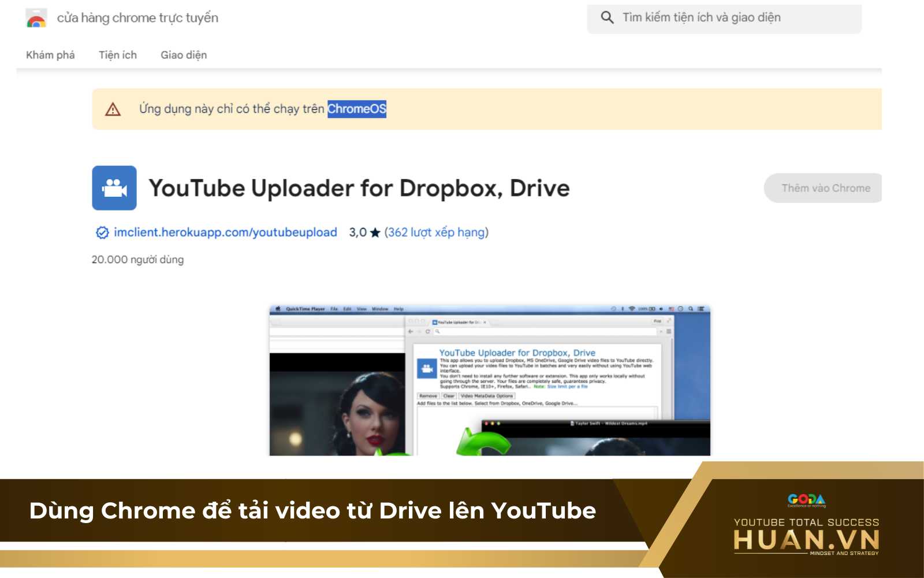Viewport: 924px width, 578px height.
Task: Click the blue video camera app icon
Action: tap(114, 188)
